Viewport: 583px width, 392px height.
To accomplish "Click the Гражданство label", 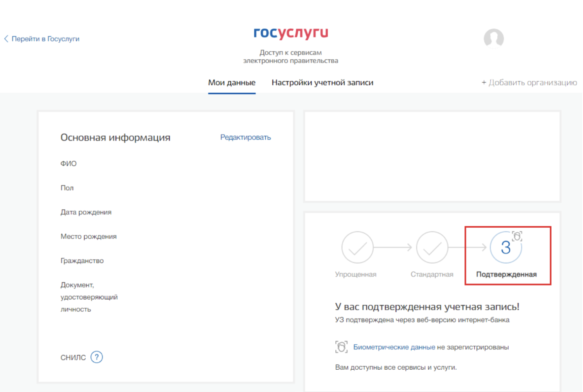I will point(82,261).
